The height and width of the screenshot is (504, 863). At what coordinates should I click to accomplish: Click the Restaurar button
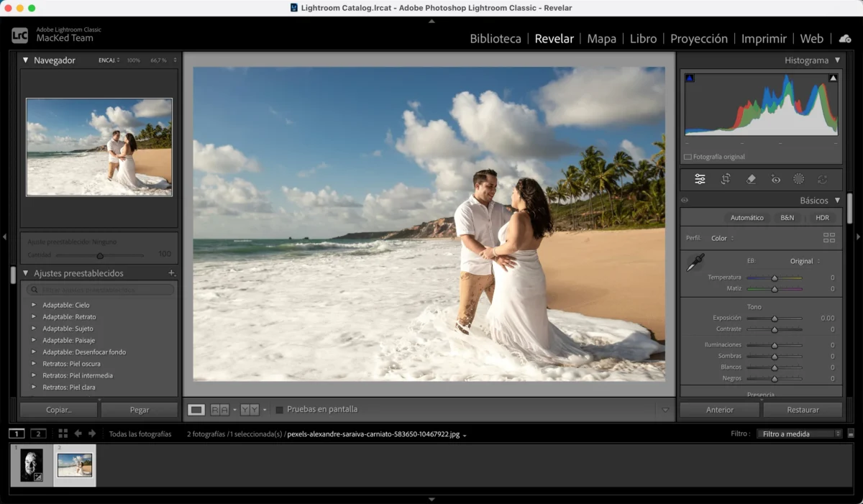pyautogui.click(x=803, y=410)
